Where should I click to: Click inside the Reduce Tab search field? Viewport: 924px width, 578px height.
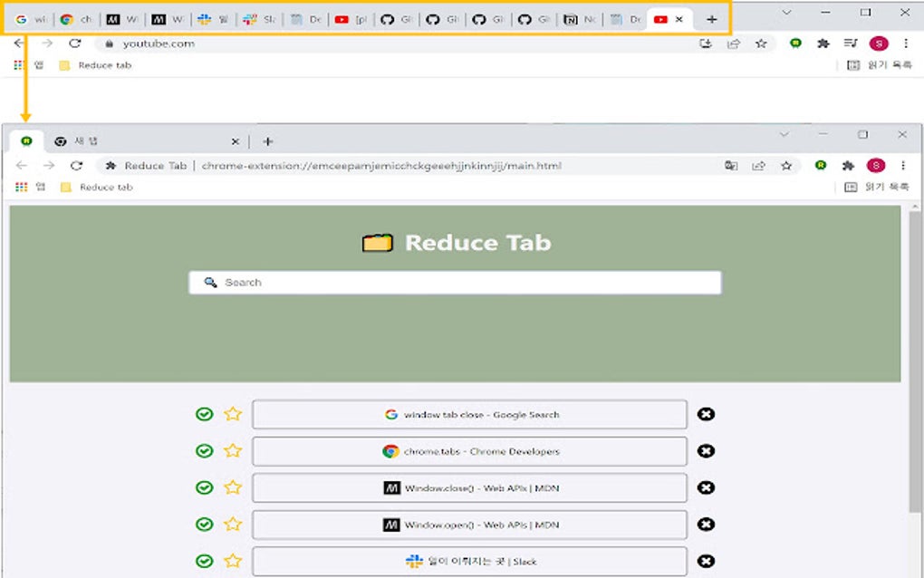(453, 282)
